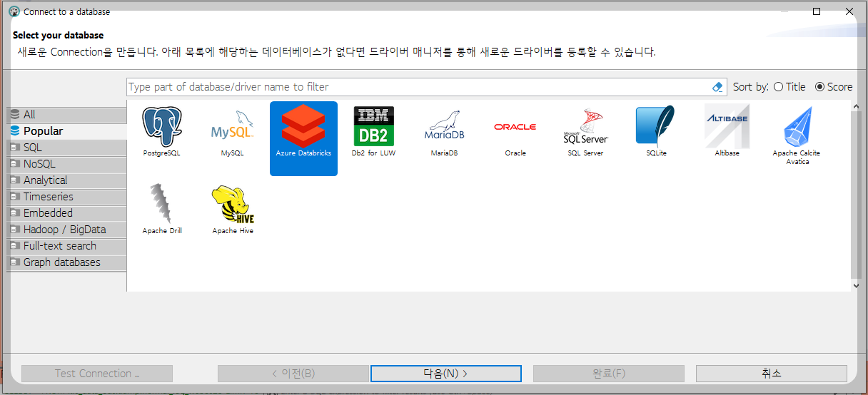Clear the filter with the eraser icon

tap(718, 87)
